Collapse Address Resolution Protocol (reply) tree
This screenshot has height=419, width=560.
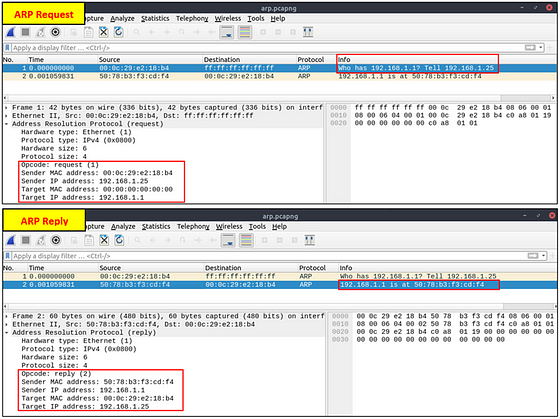tap(7, 333)
